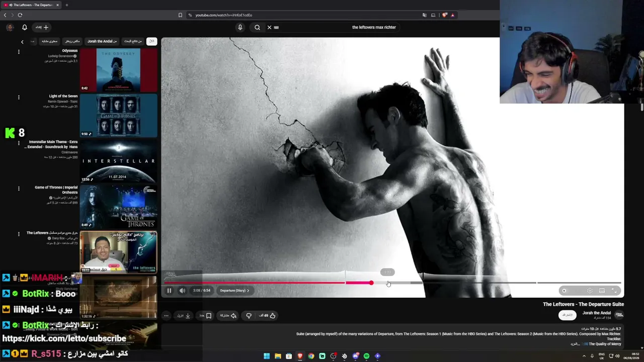
Task: Open options menu for the Odysseus video
Action: [19, 52]
